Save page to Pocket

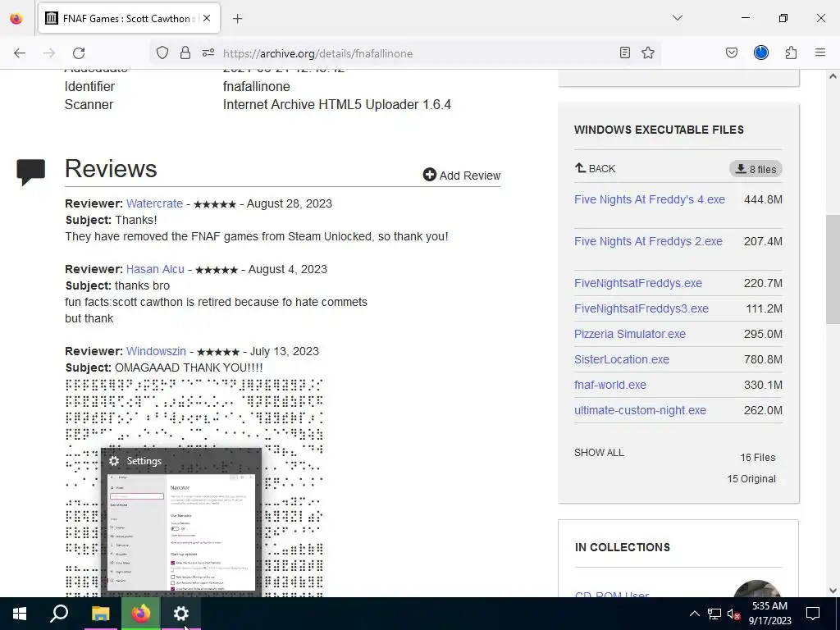732,52
